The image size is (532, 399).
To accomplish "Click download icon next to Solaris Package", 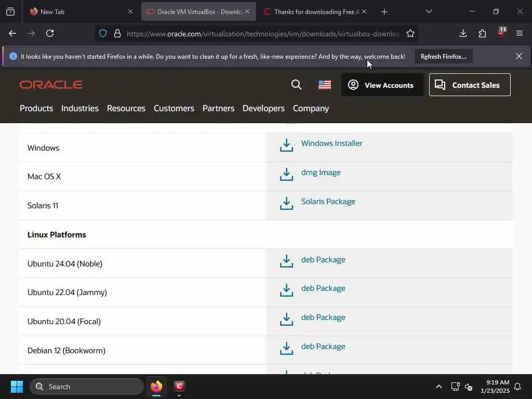I will [286, 204].
